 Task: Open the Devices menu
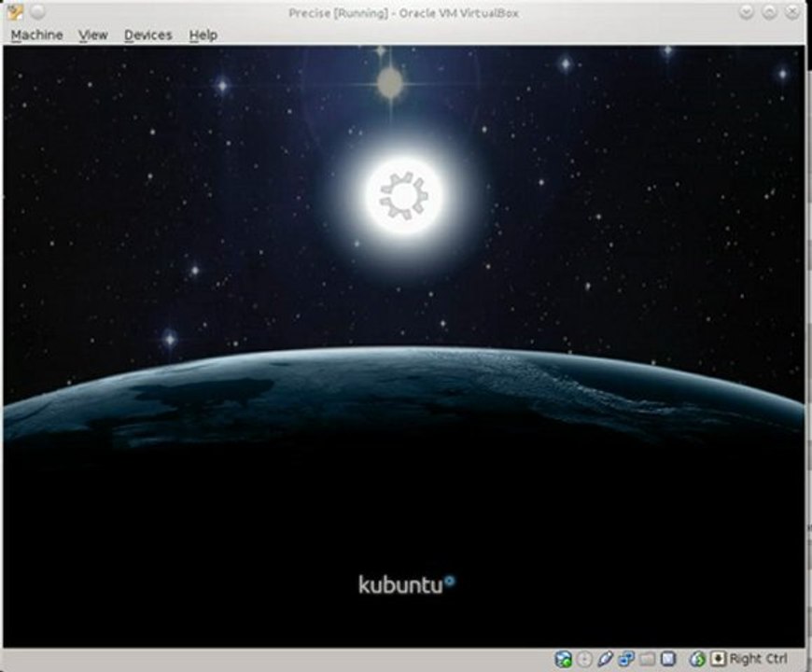point(148,35)
